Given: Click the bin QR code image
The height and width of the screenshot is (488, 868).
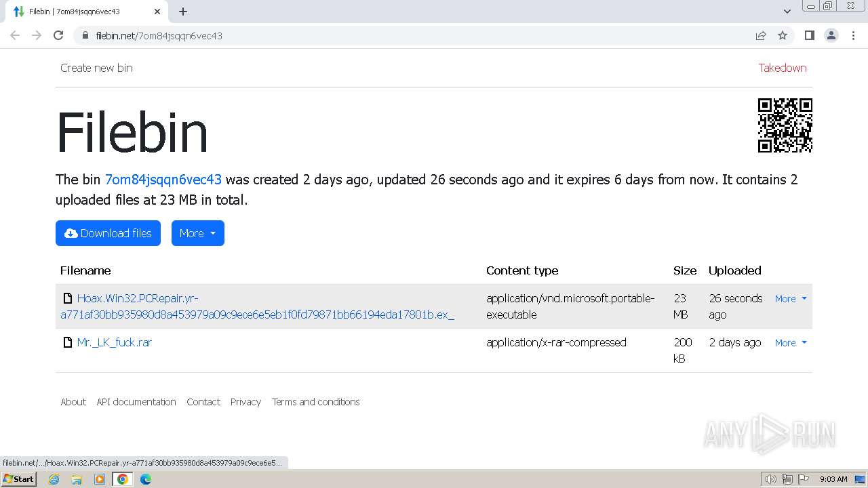Looking at the screenshot, I should coord(785,125).
